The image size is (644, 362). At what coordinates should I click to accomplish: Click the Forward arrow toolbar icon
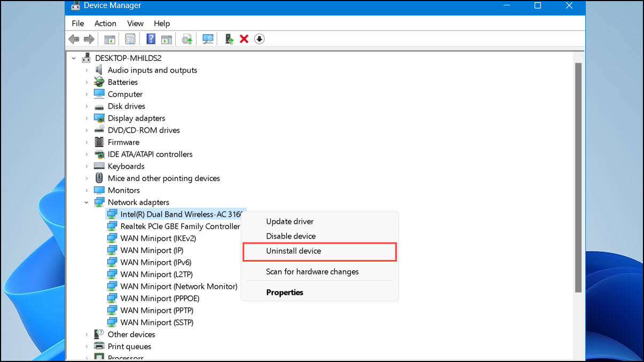[x=89, y=39]
